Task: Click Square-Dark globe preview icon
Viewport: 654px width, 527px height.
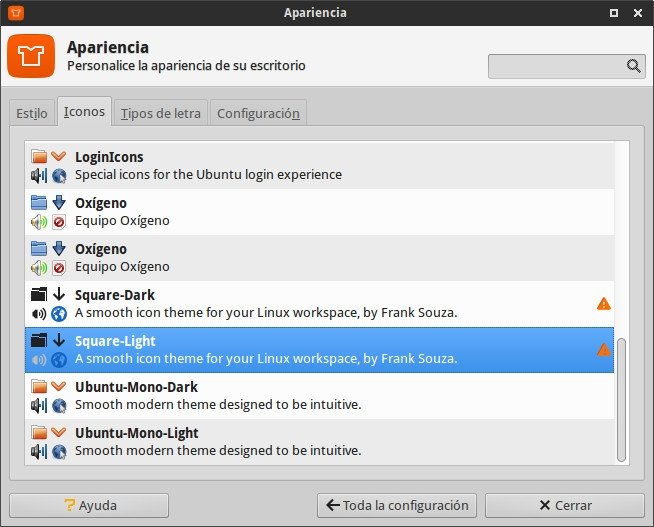Action: coord(59,314)
